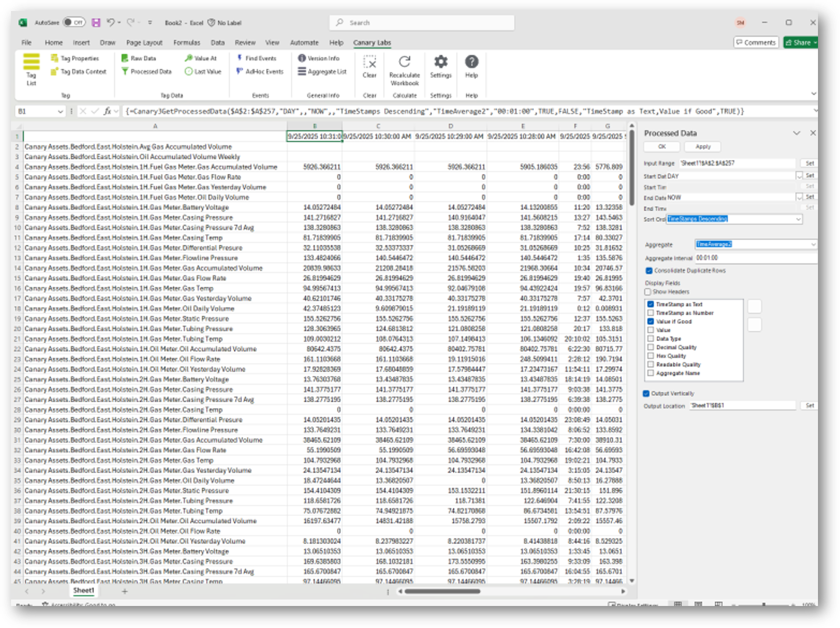Image resolution: width=840 pixels, height=628 pixels.
Task: Expand the Name Box dropdown
Action: [x=59, y=111]
